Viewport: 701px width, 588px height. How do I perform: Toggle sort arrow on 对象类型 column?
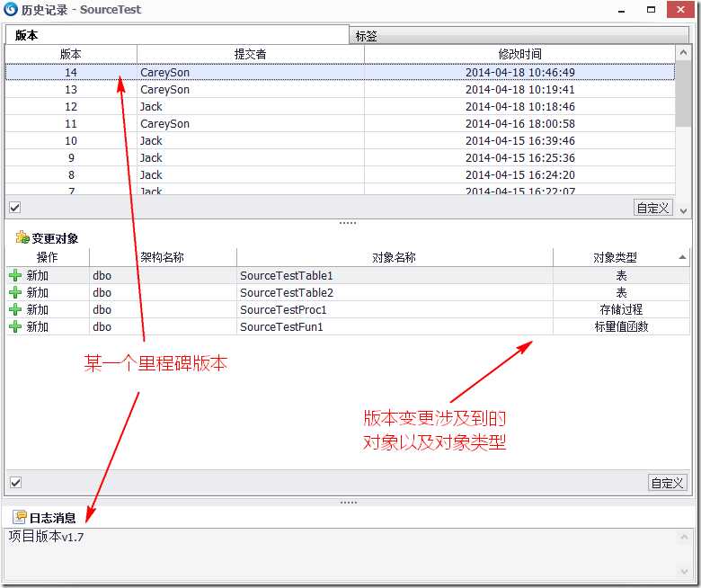682,257
